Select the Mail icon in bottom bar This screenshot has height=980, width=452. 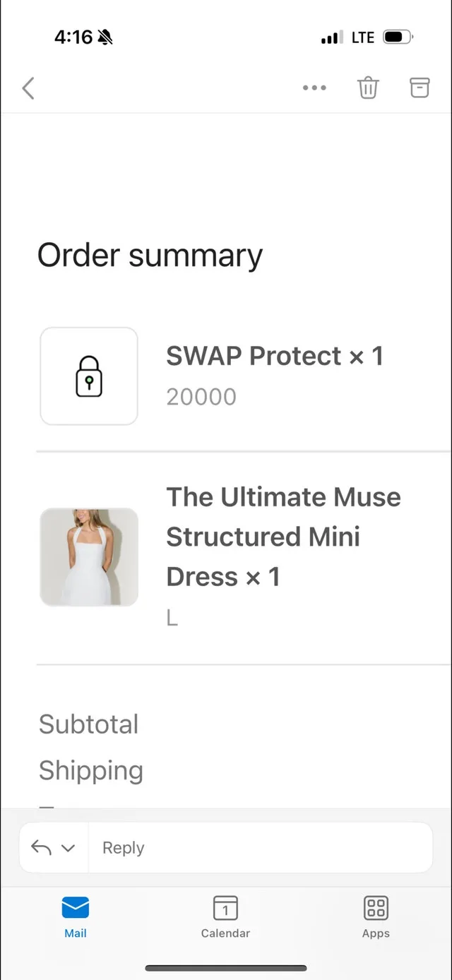pos(76,907)
